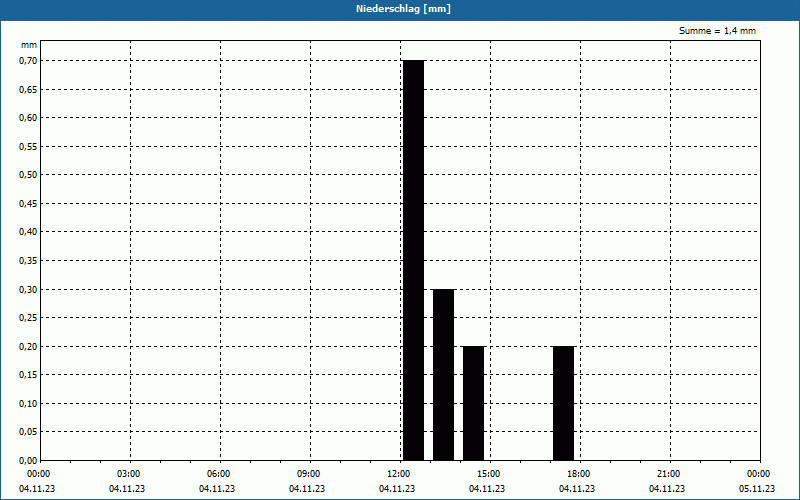
Task: Select the Summe = 1,4 mm text
Action: tap(717, 31)
